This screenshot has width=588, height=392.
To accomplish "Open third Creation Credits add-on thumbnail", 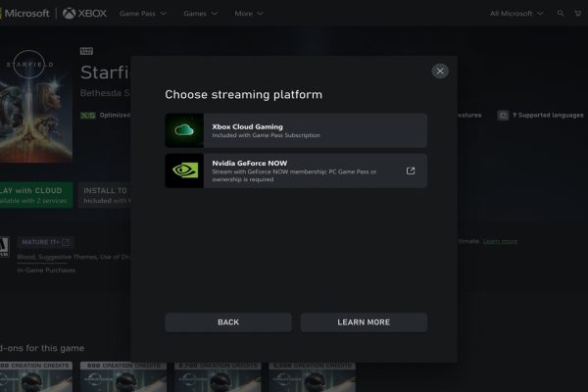I will (x=218, y=376).
